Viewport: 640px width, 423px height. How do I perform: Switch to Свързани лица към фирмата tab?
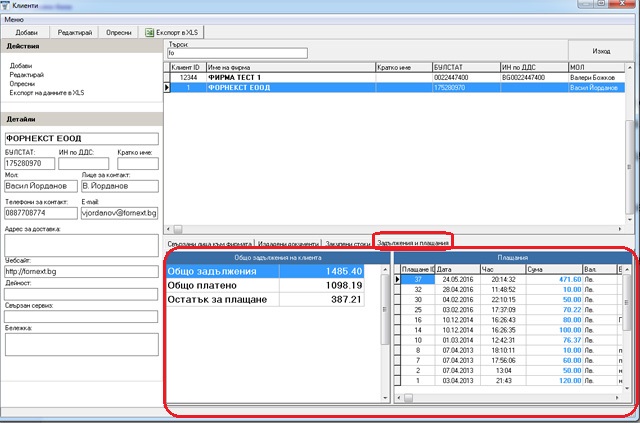210,244
